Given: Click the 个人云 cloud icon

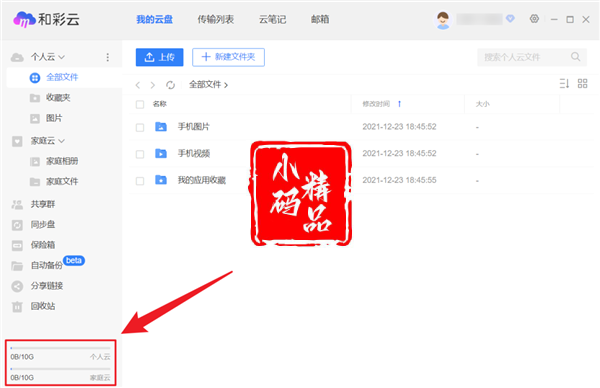Looking at the screenshot, I should click(17, 57).
